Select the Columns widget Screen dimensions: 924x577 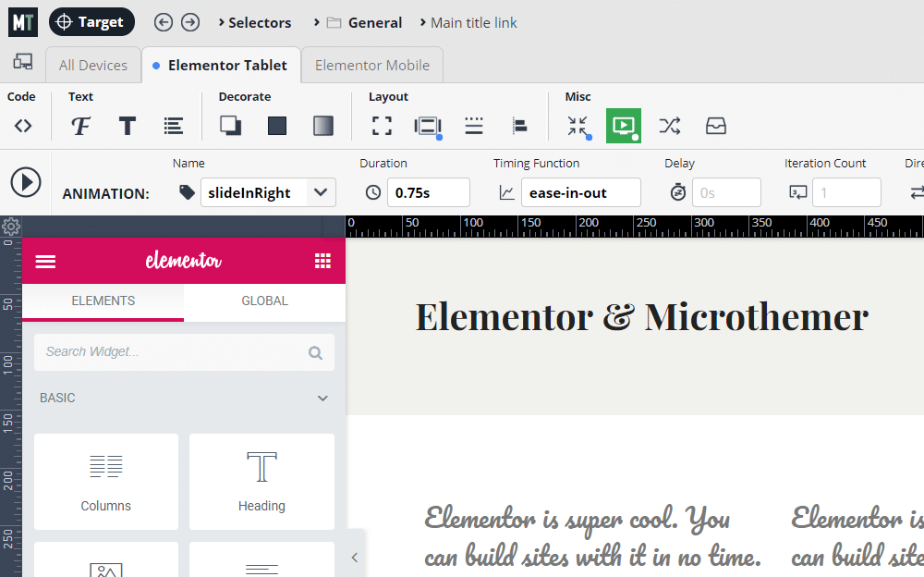coord(106,482)
